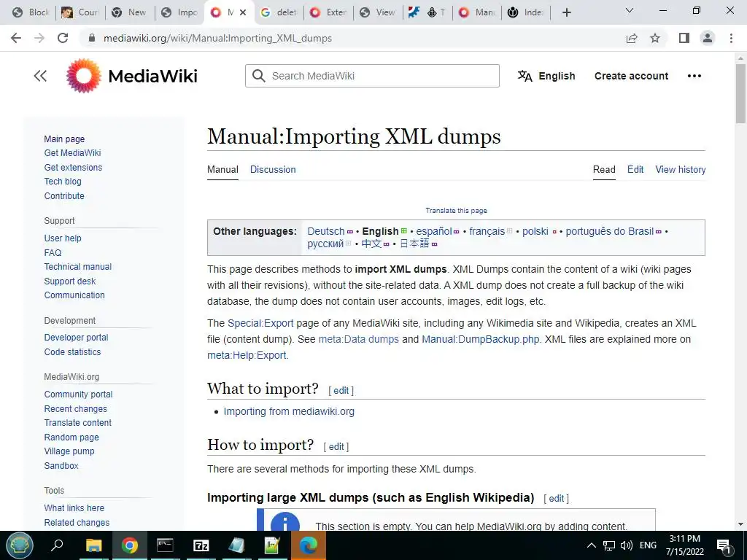Open Recent changes in the sidebar

pyautogui.click(x=76, y=408)
